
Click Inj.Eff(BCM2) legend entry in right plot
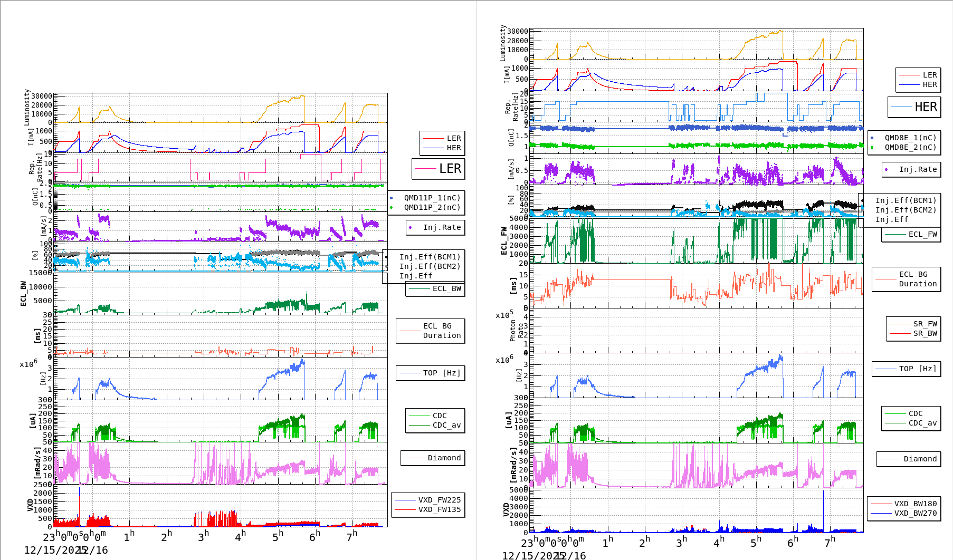click(x=905, y=210)
